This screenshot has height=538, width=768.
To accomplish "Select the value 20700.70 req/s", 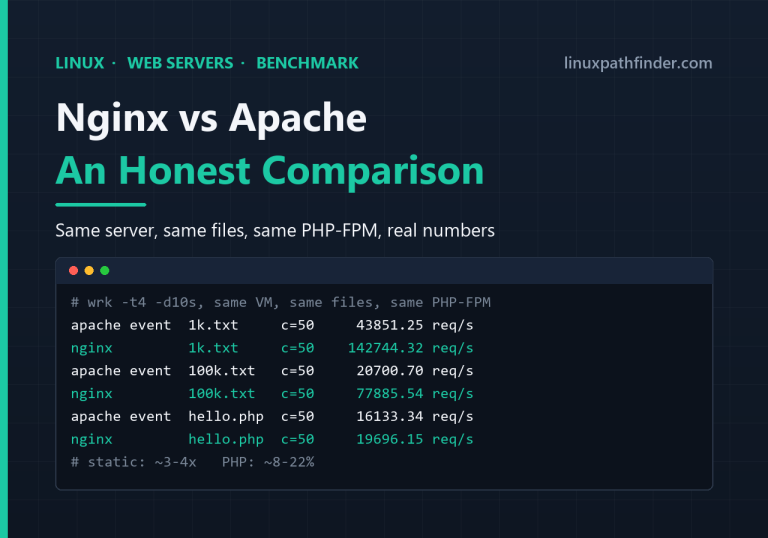I will [414, 371].
